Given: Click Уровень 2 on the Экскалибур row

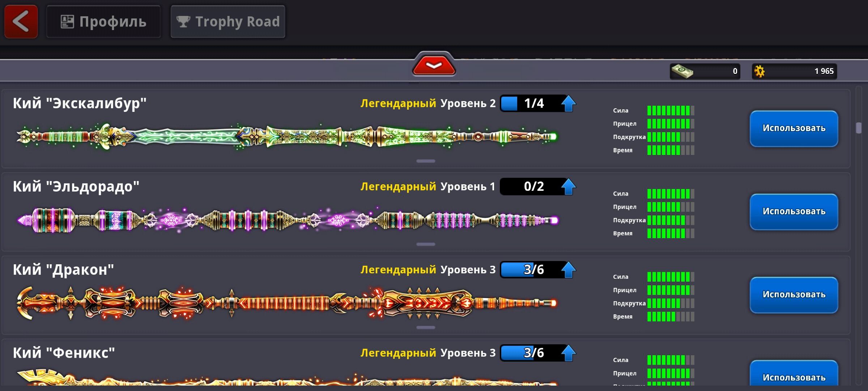Looking at the screenshot, I should [468, 104].
